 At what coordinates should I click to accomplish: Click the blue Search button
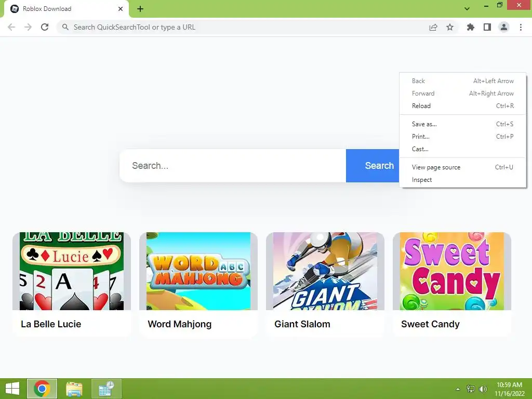[x=373, y=166]
